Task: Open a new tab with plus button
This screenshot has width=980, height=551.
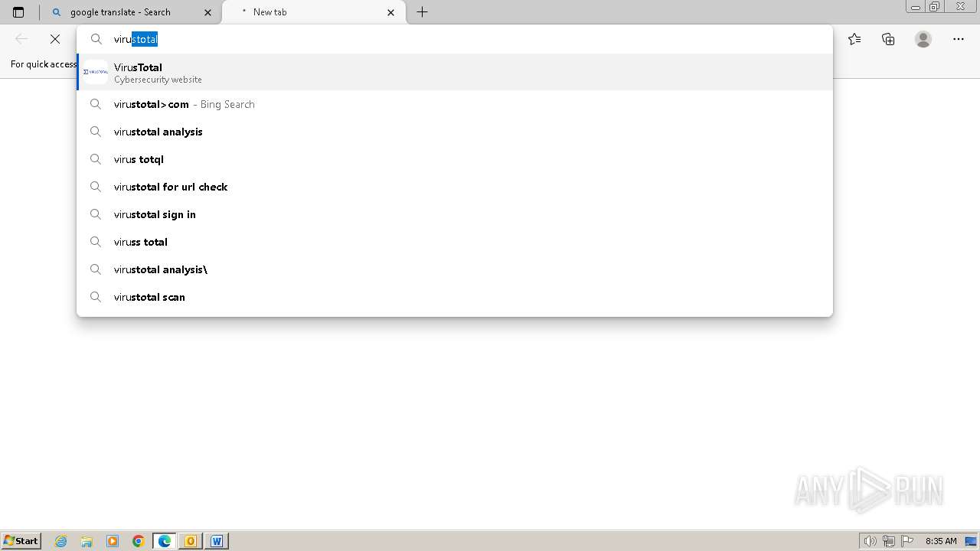Action: (x=422, y=12)
